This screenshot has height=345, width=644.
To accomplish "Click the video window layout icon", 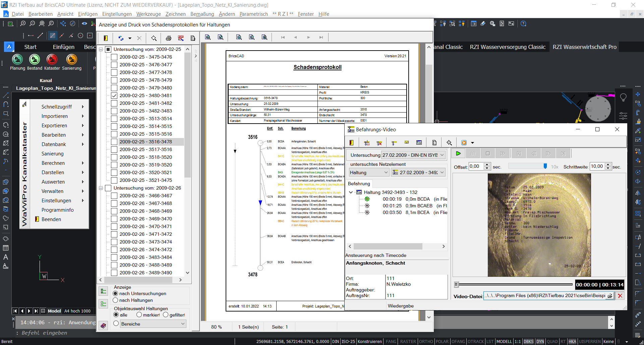I will point(419,143).
